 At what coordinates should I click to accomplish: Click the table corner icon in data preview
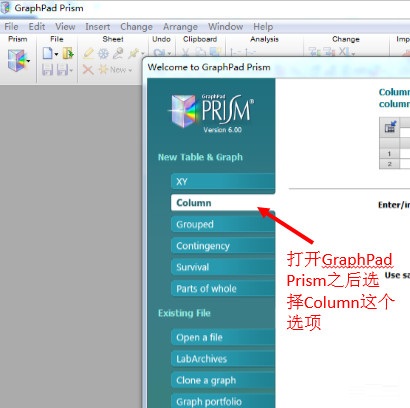[389, 127]
